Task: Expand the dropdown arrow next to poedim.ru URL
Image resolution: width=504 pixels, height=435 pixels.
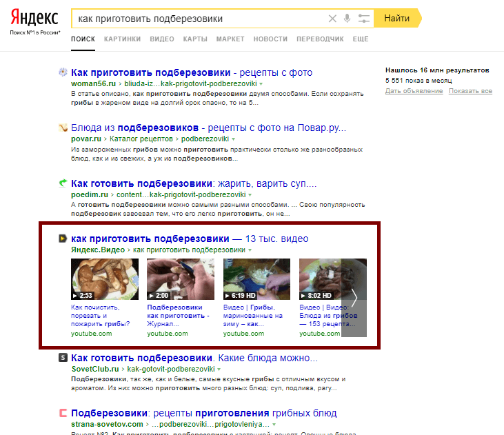Action: coord(250,195)
